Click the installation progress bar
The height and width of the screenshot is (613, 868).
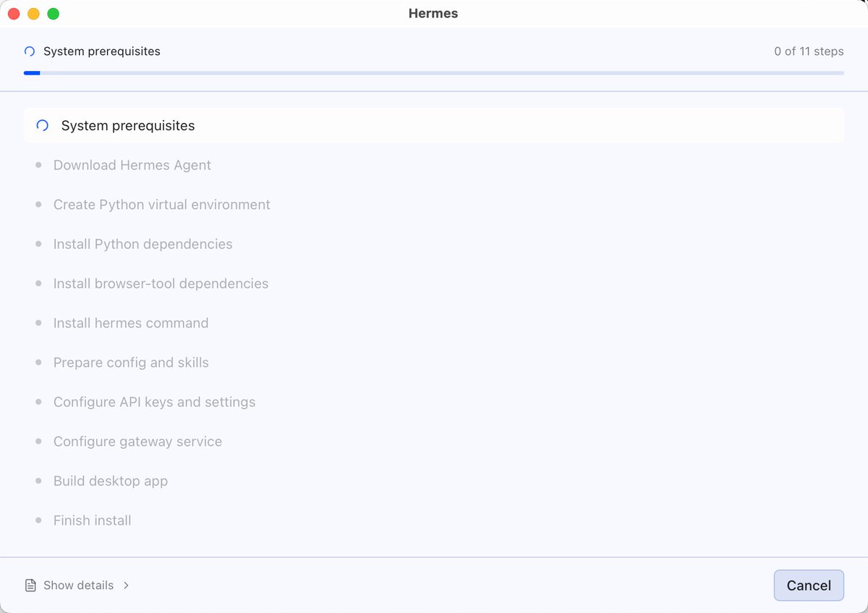[434, 73]
